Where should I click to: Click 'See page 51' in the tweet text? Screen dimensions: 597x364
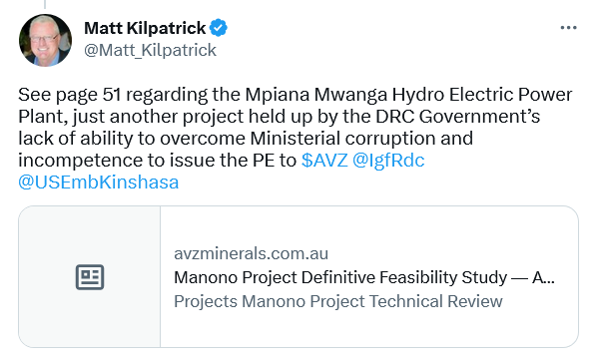click(69, 95)
